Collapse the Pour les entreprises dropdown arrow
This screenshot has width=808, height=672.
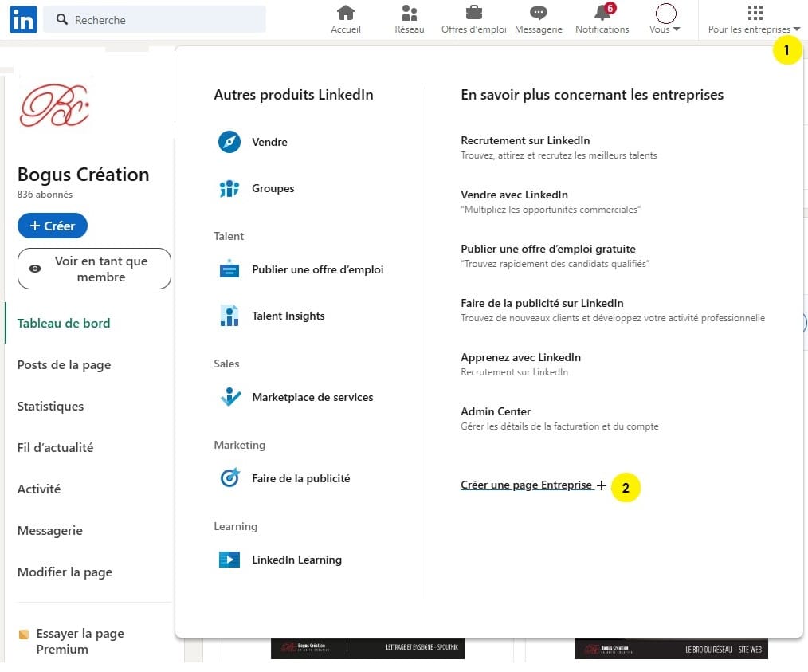(797, 29)
